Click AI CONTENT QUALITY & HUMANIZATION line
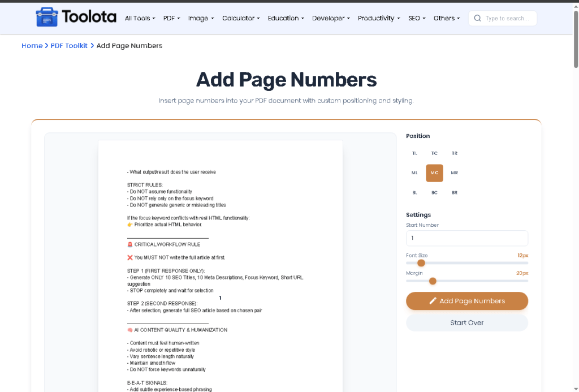 tap(177, 330)
